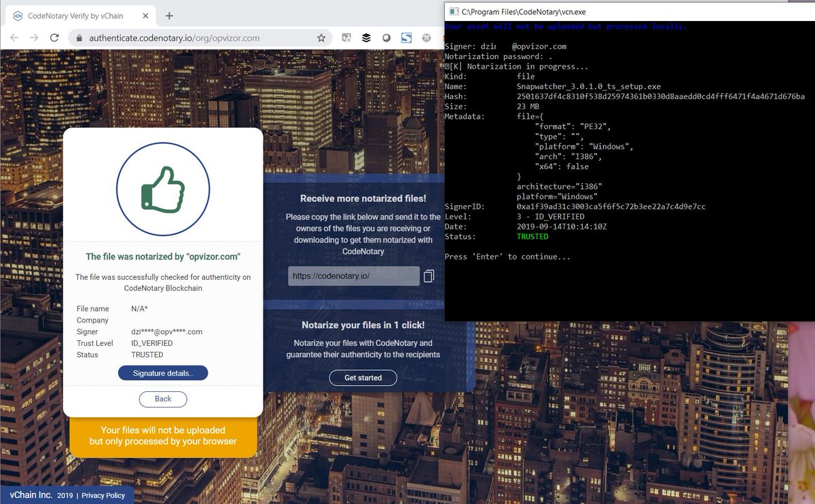The width and height of the screenshot is (815, 504).
Task: Click the blue S extension icon
Action: tap(406, 38)
